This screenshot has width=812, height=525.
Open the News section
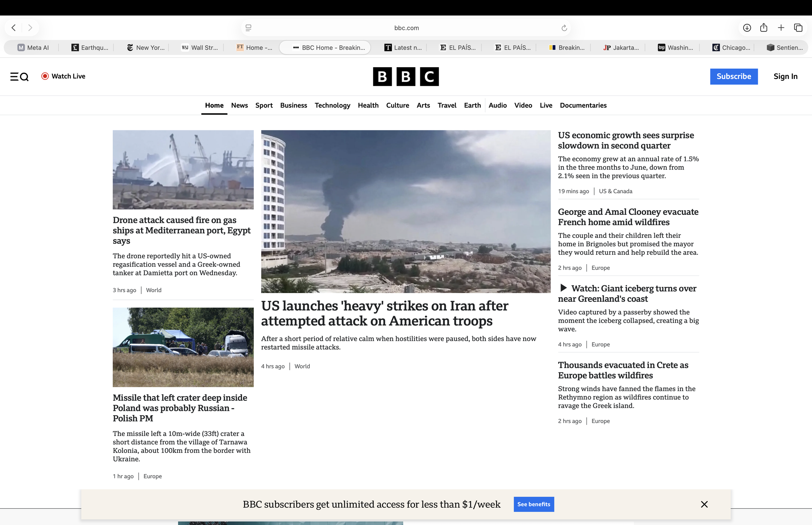(239, 105)
